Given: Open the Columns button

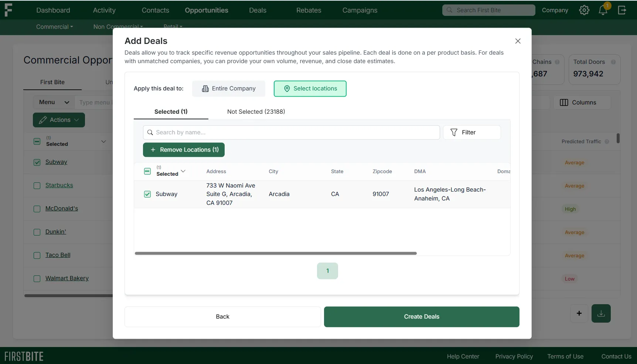Looking at the screenshot, I should (x=582, y=102).
